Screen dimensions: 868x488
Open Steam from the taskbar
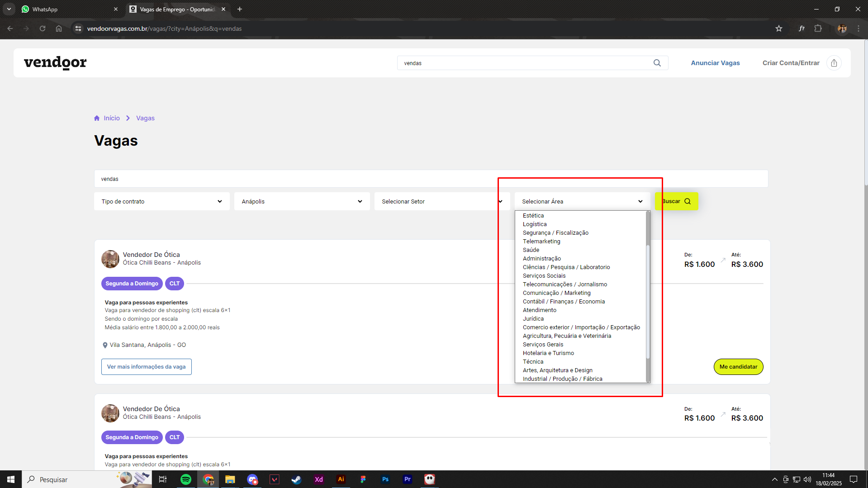296,479
